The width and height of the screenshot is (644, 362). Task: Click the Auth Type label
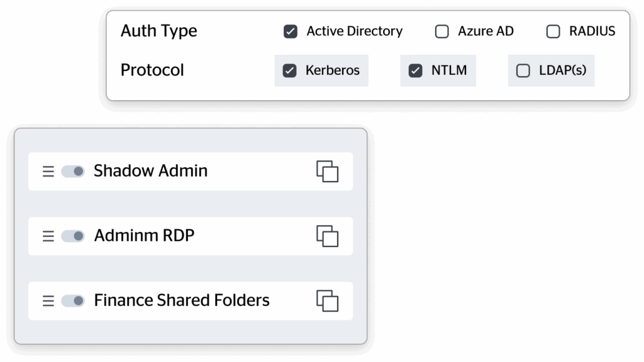158,31
